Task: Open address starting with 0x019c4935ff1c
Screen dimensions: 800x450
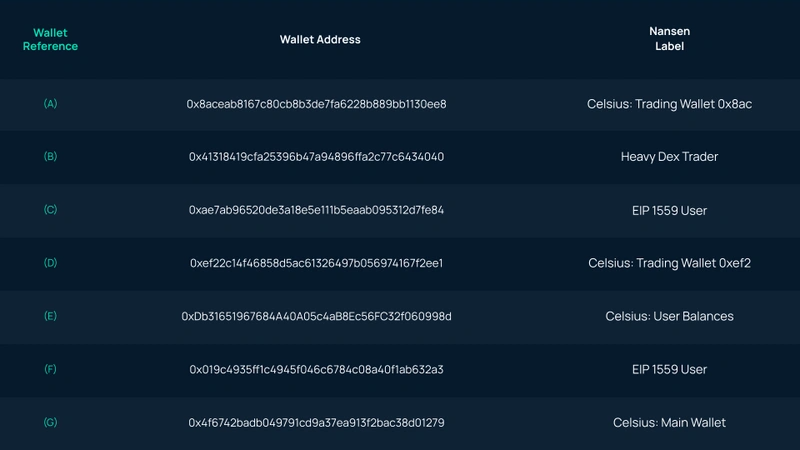Action: [316, 370]
